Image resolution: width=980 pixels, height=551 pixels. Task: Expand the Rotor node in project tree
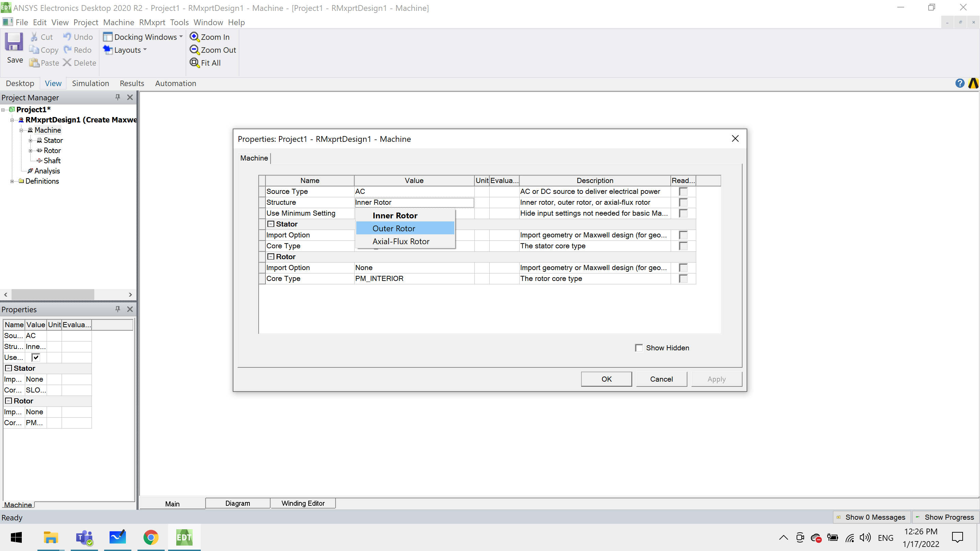pyautogui.click(x=30, y=151)
